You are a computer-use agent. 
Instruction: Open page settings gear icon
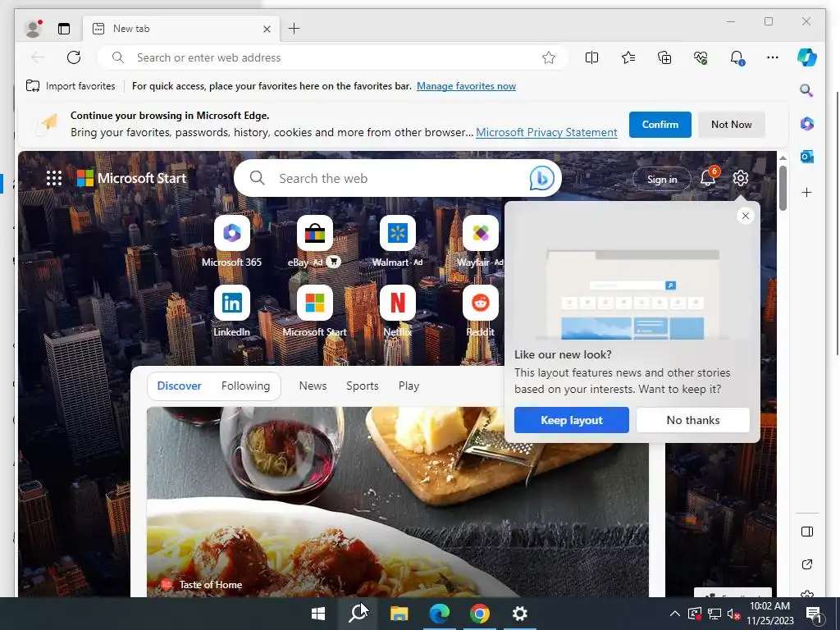pyautogui.click(x=741, y=178)
